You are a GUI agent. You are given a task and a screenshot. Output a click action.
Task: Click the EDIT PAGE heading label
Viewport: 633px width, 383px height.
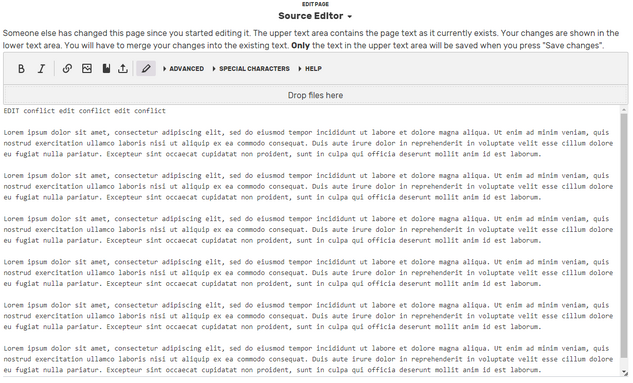[315, 4]
